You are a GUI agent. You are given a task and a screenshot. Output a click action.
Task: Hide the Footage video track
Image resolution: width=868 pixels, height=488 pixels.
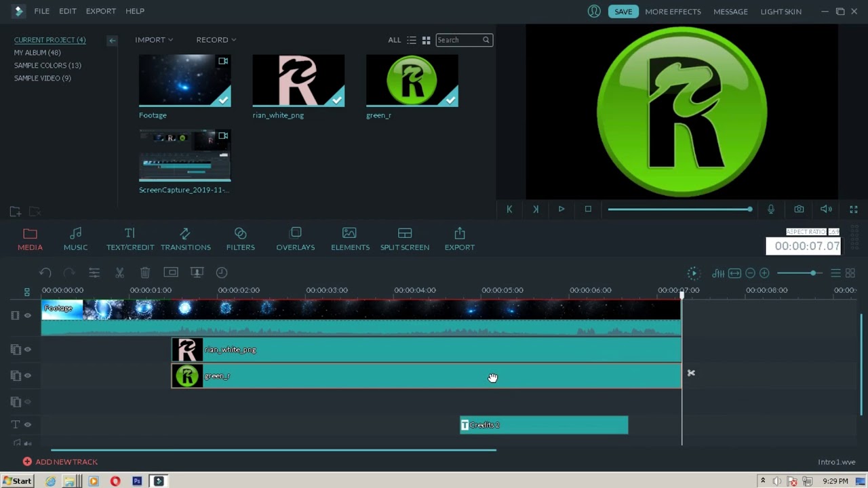pos(28,315)
